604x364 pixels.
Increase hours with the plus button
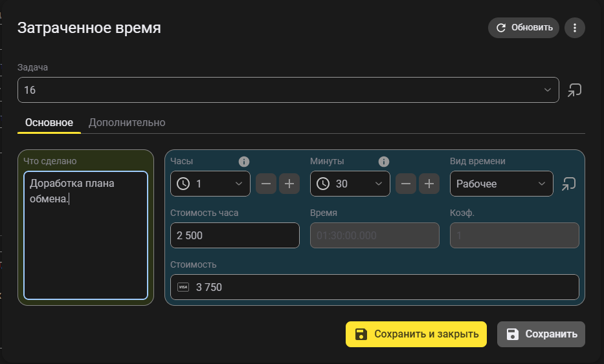coord(289,184)
